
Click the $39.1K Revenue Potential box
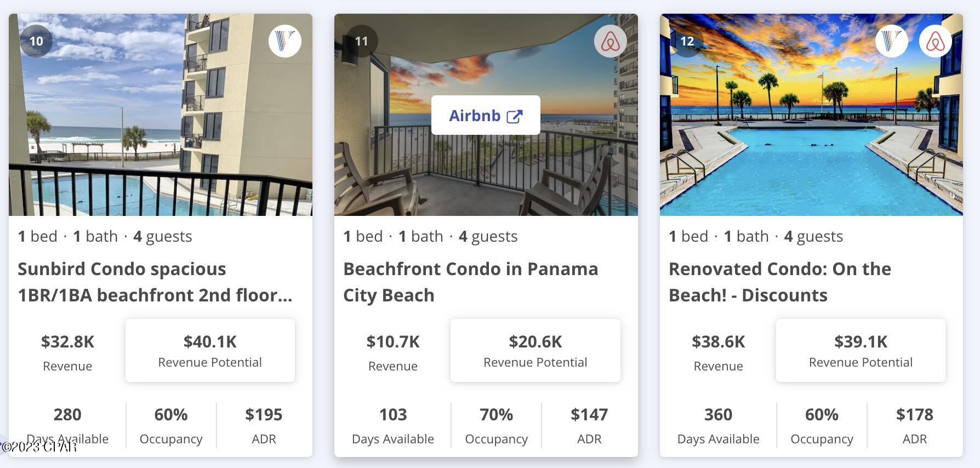pyautogui.click(x=860, y=350)
